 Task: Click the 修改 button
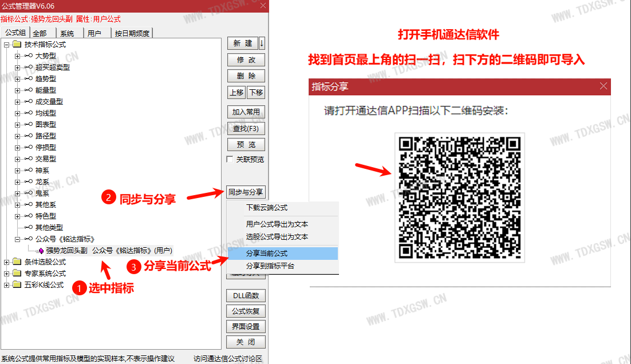(246, 60)
